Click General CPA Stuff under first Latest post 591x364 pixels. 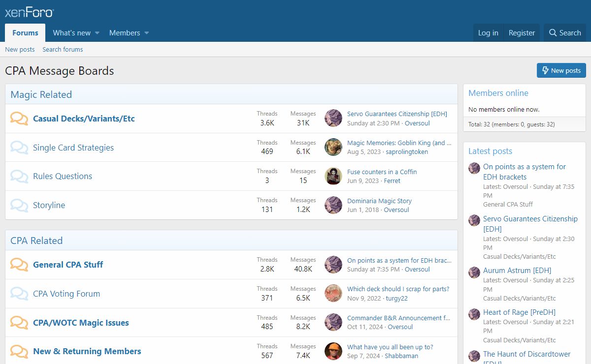[x=508, y=204]
